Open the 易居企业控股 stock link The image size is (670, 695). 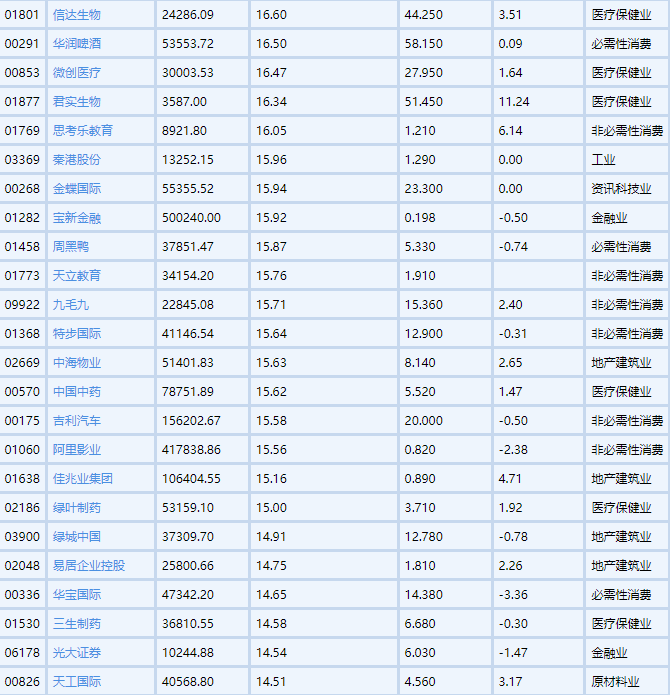[x=89, y=566]
